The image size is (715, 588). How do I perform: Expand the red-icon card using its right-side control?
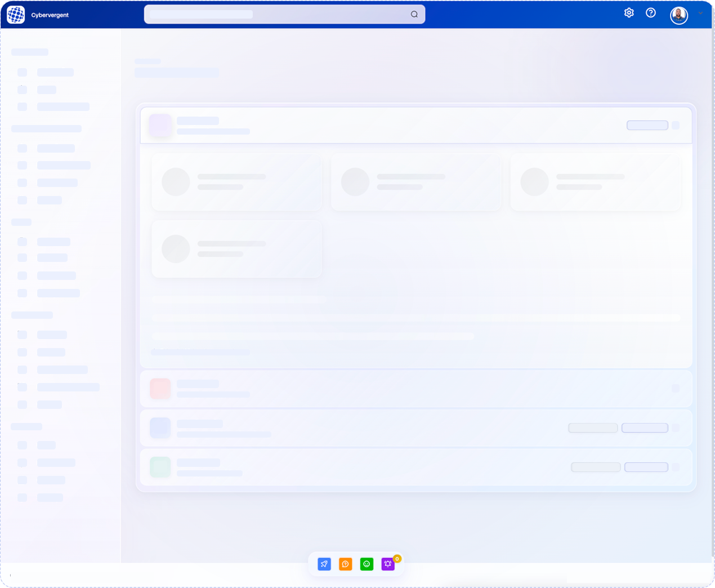676,388
